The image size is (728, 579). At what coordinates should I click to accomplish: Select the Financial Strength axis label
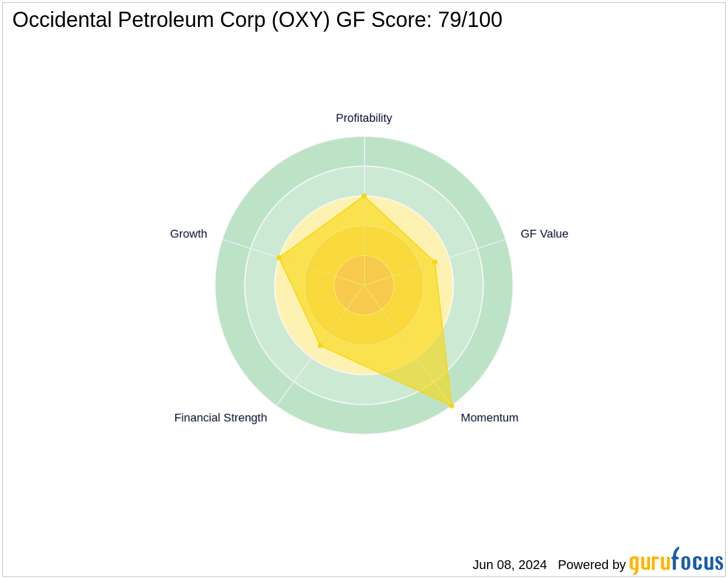point(220,418)
